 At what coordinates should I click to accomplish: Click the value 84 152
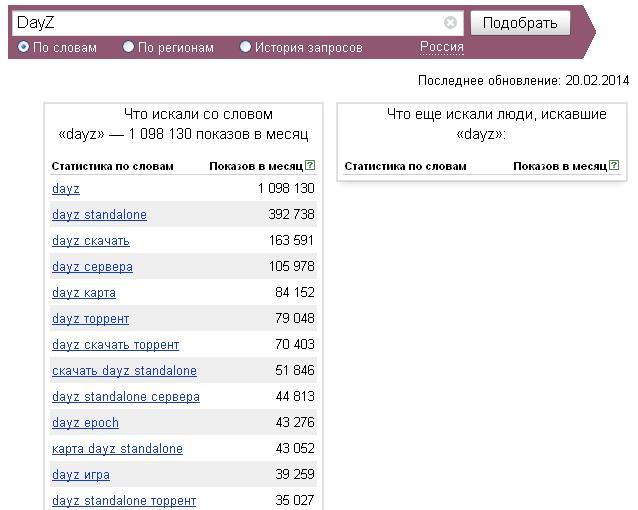[x=295, y=292]
